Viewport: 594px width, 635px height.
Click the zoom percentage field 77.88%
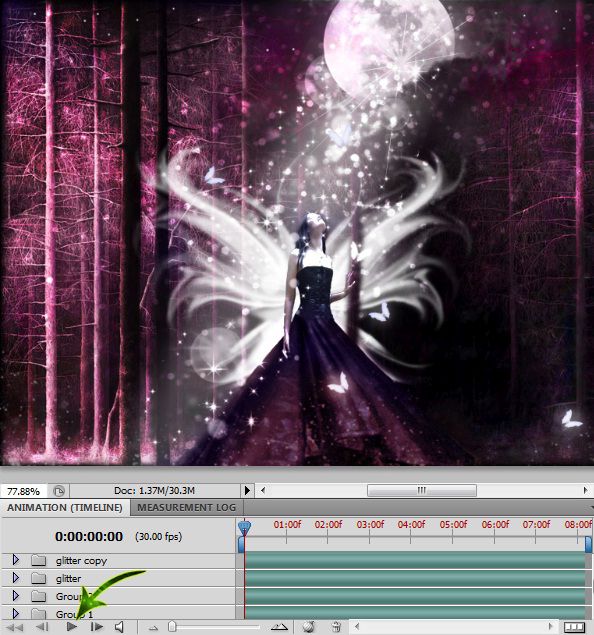pos(23,491)
